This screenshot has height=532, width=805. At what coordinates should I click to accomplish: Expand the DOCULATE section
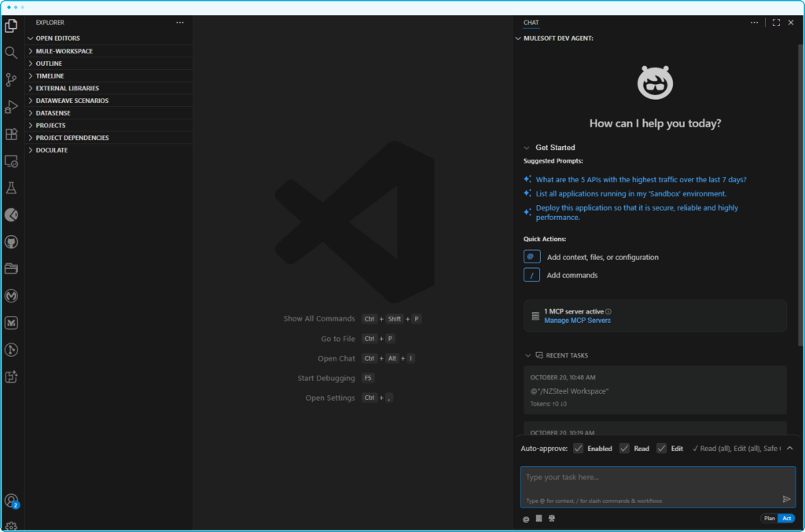pos(108,150)
